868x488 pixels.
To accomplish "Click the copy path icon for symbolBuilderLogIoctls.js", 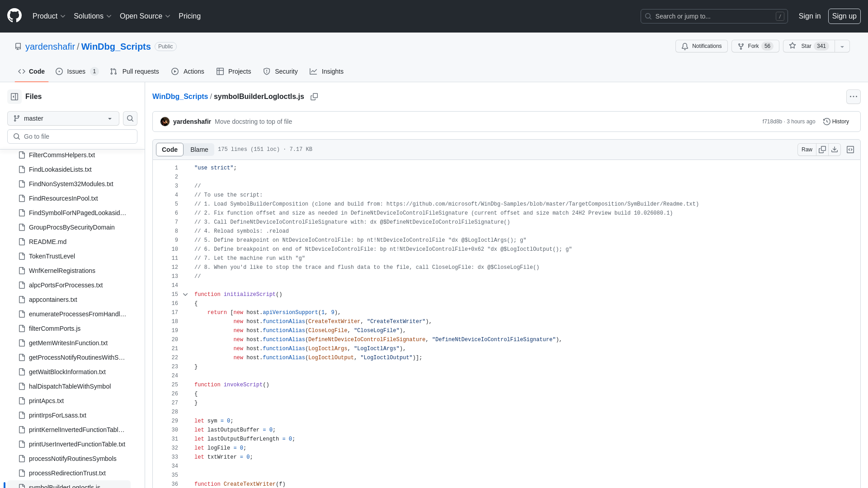I will click(x=314, y=97).
